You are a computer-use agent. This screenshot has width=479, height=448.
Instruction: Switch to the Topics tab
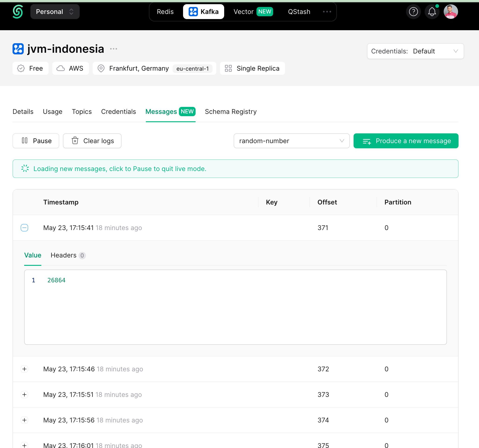pos(82,112)
